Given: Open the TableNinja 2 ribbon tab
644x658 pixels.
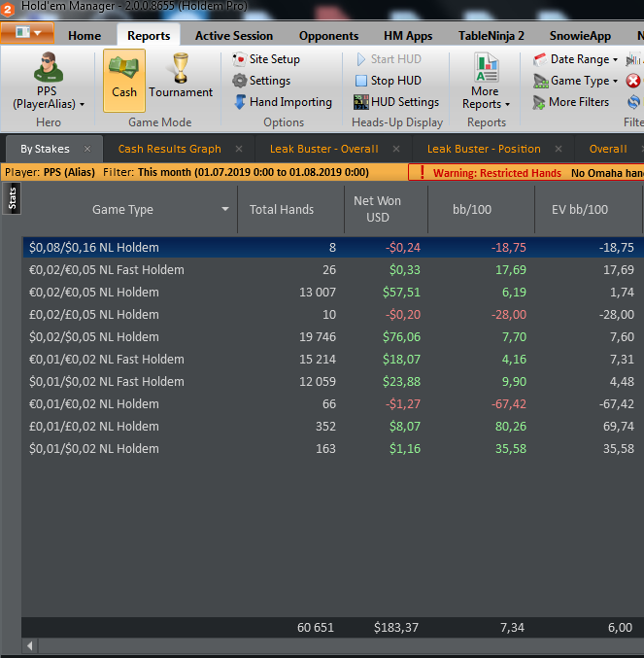Looking at the screenshot, I should [491, 36].
